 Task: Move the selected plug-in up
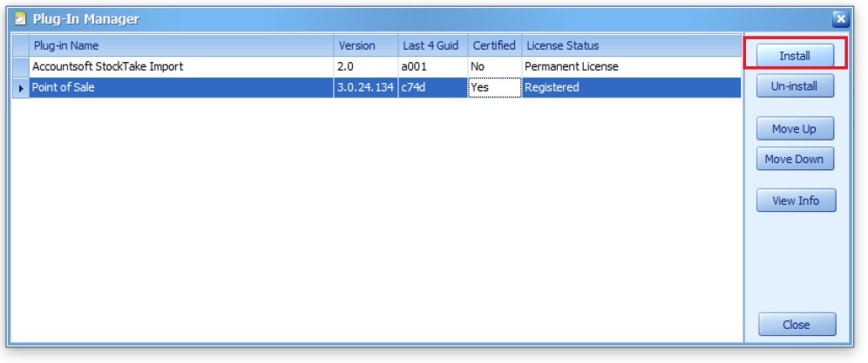(x=796, y=129)
